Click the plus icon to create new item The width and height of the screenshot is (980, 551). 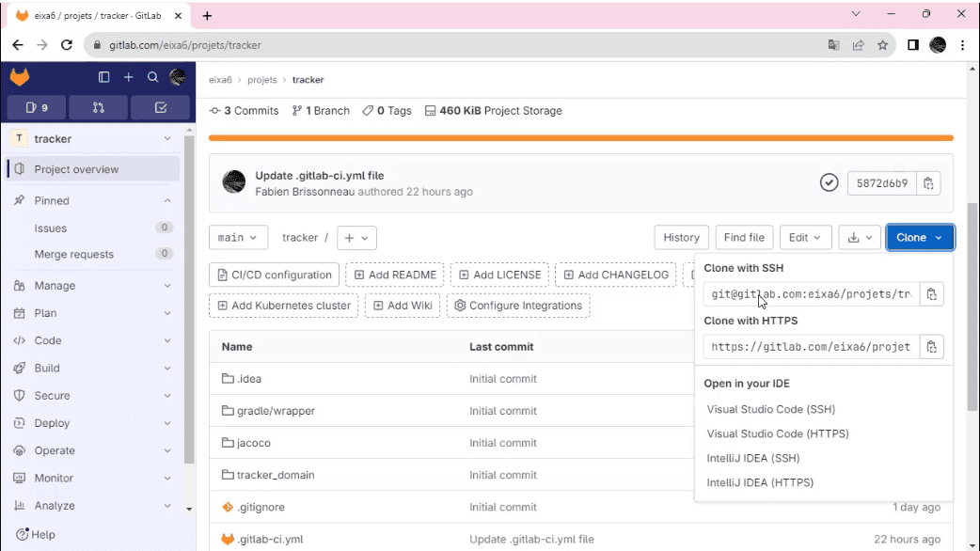pos(129,77)
